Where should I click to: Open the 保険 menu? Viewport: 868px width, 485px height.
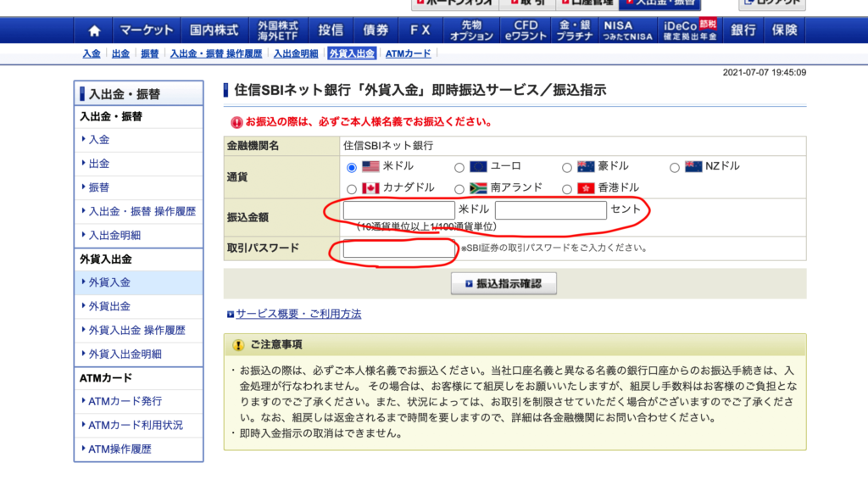pyautogui.click(x=784, y=31)
